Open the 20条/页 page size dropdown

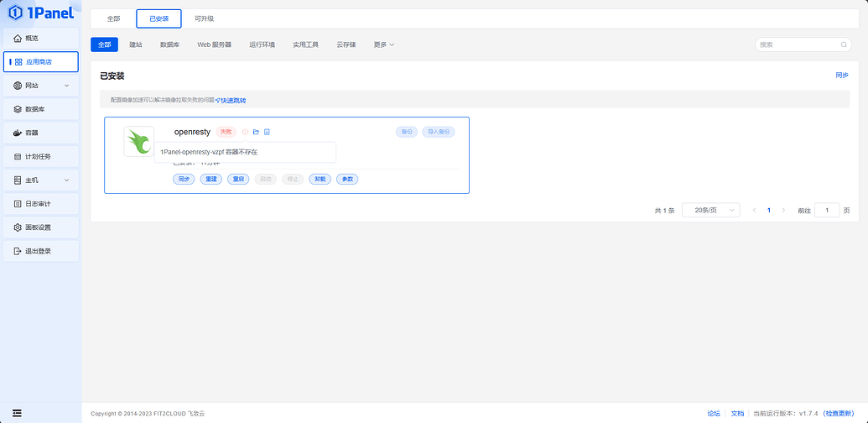coord(711,211)
